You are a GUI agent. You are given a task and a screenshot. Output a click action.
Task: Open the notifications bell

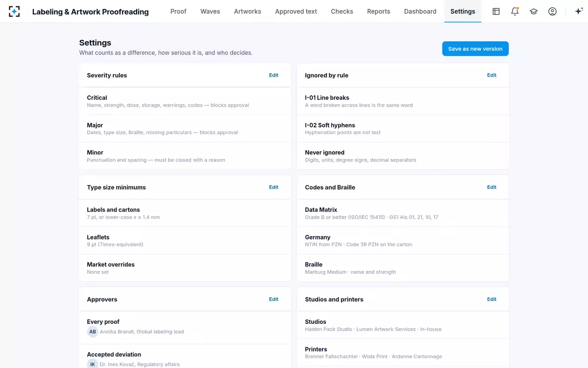[x=514, y=11]
